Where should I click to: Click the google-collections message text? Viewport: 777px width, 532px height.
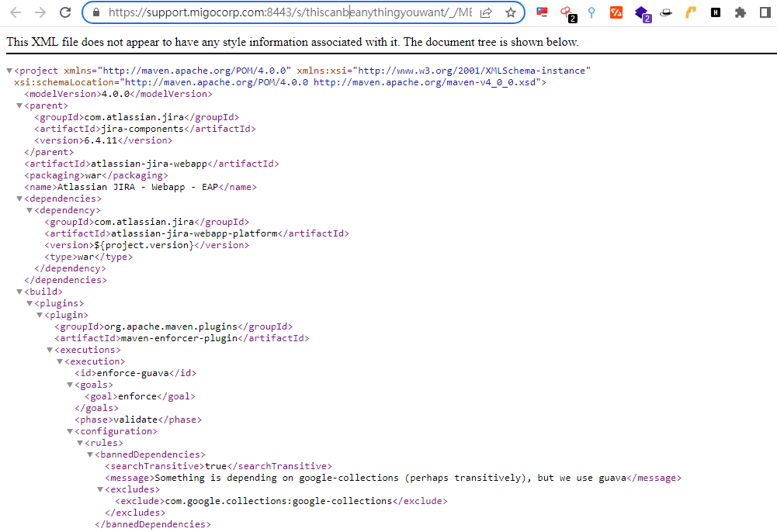tap(390, 478)
